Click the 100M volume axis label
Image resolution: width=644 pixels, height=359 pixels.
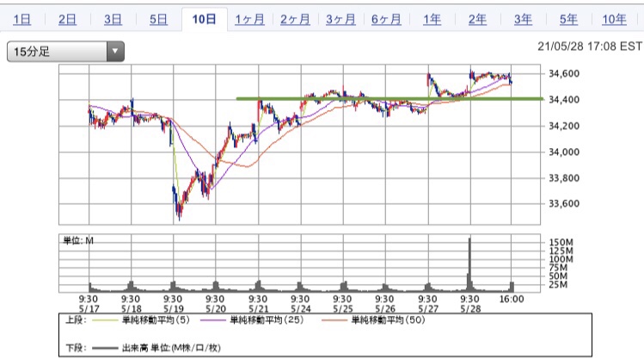[561, 259]
